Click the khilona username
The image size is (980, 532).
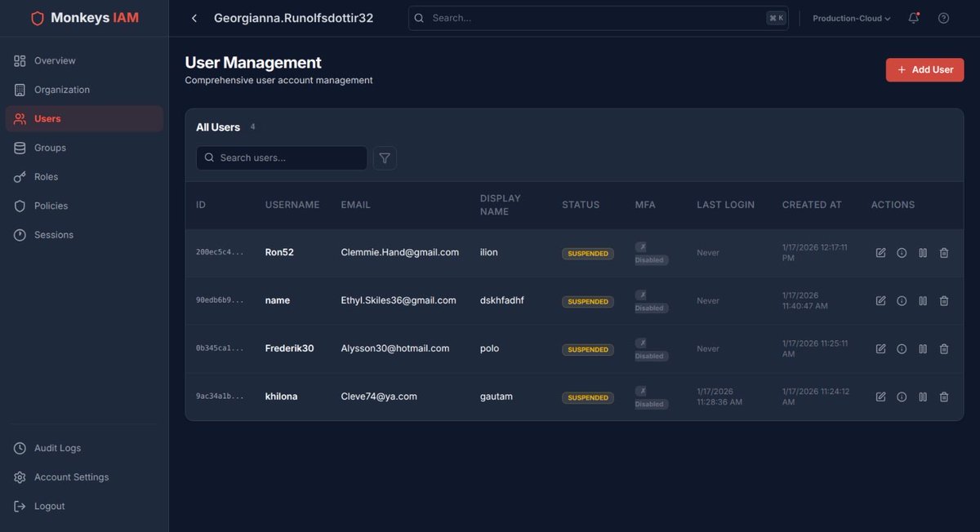pyautogui.click(x=282, y=397)
